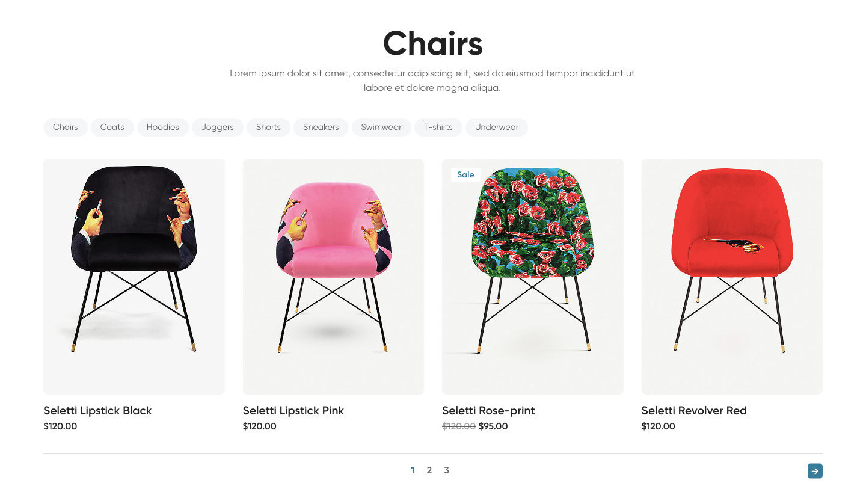Select the Coats category filter
This screenshot has height=504, width=866.
point(112,128)
